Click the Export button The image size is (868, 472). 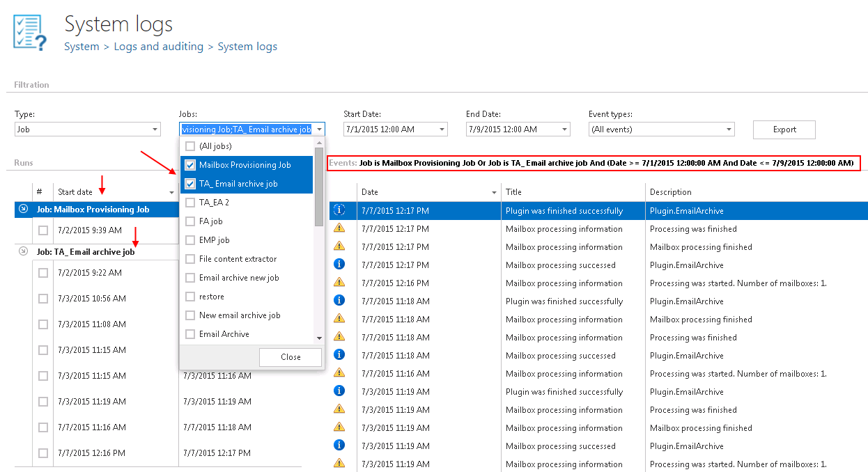tap(784, 129)
